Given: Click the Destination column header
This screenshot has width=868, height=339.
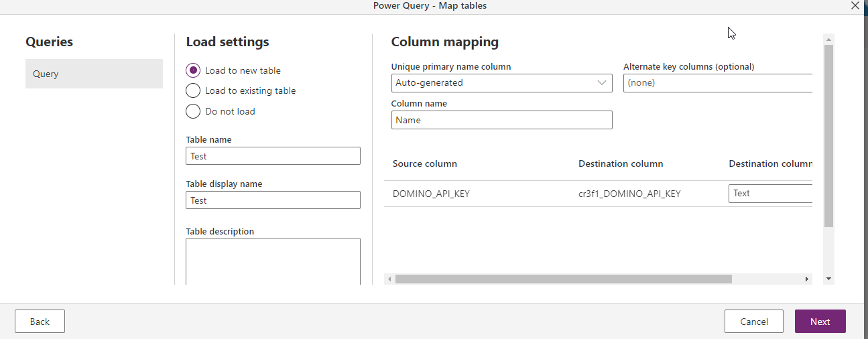Looking at the screenshot, I should [x=621, y=163].
